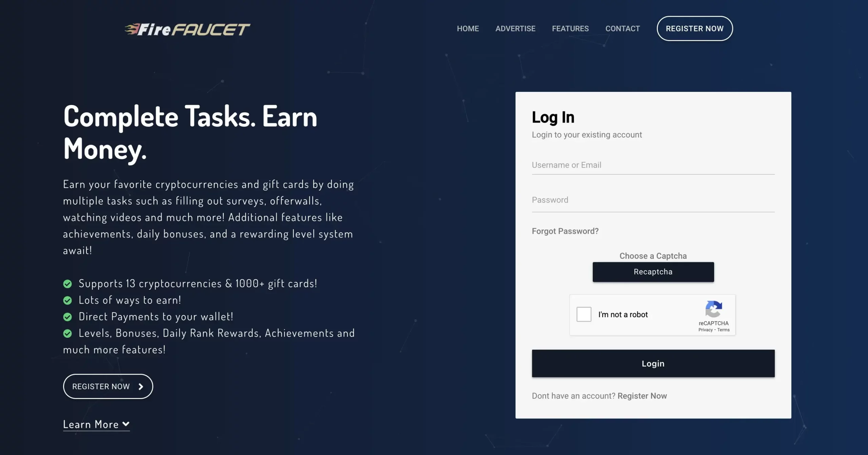Screen dimensions: 868x455
Task: Click the REGISTER NOW header button
Action: click(x=694, y=28)
